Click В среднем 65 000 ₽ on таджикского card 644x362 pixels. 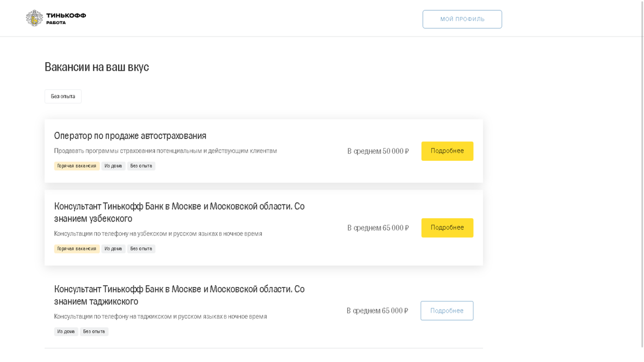(377, 311)
